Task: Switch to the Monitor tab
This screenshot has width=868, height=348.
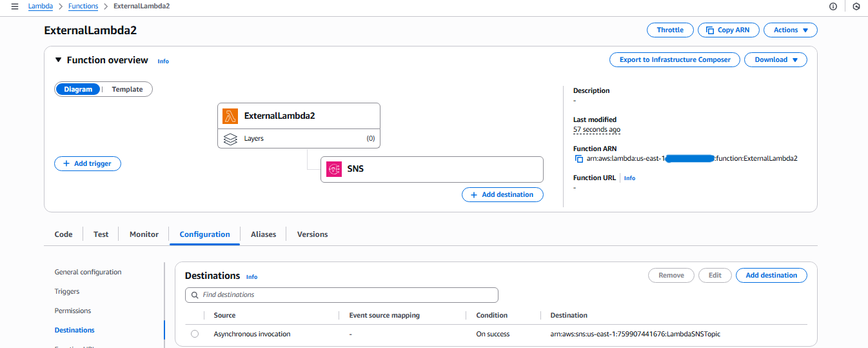Action: click(144, 234)
